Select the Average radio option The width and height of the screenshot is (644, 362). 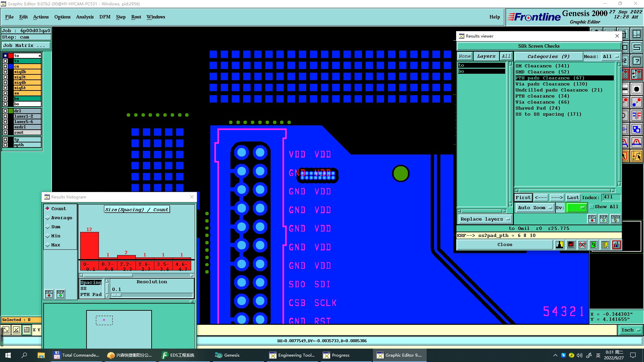(x=48, y=218)
